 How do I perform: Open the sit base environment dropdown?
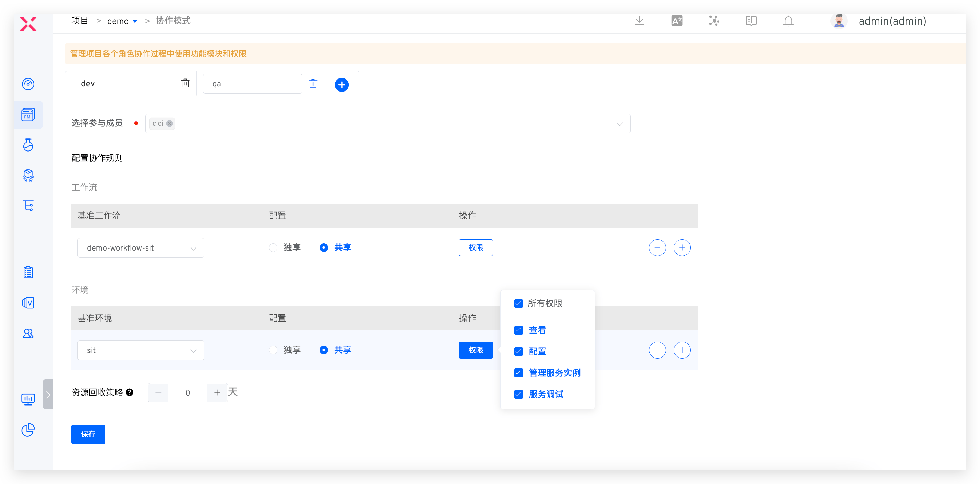141,350
